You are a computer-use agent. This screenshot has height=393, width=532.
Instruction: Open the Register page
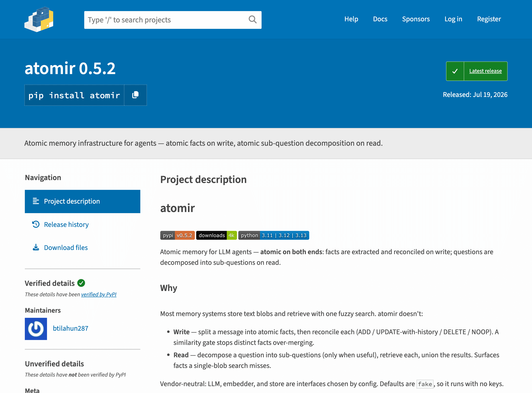coord(489,19)
